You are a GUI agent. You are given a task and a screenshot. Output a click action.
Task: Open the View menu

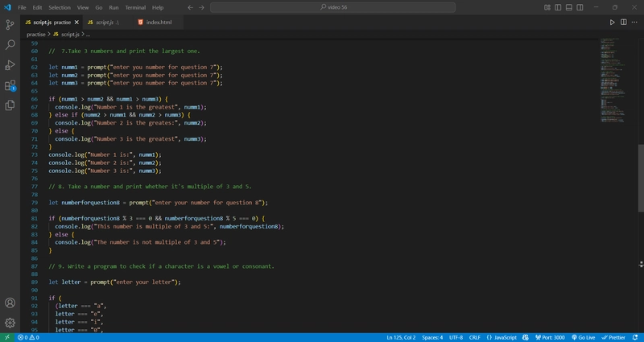(83, 7)
